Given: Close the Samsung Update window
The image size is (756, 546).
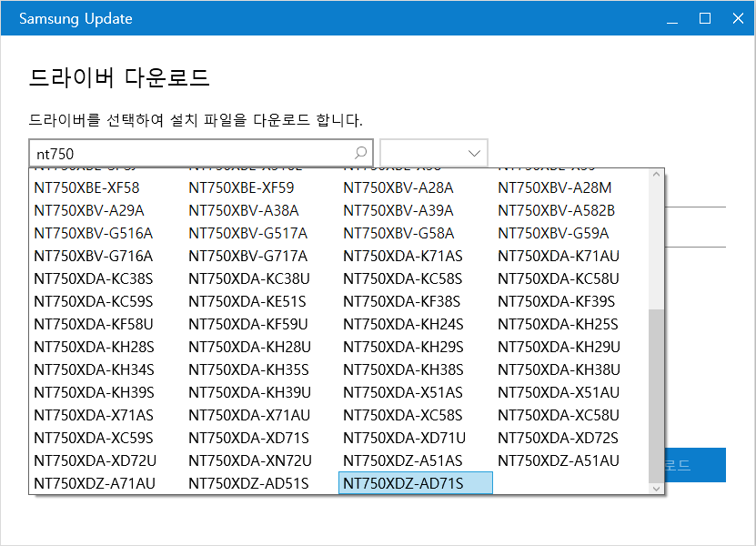Looking at the screenshot, I should [x=738, y=18].
